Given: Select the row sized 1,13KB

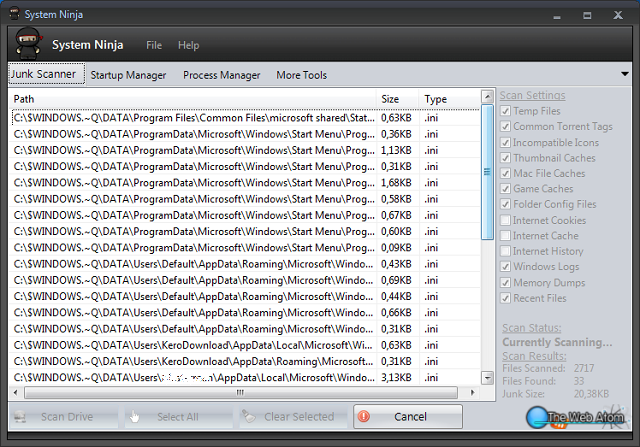Looking at the screenshot, I should coord(245,150).
